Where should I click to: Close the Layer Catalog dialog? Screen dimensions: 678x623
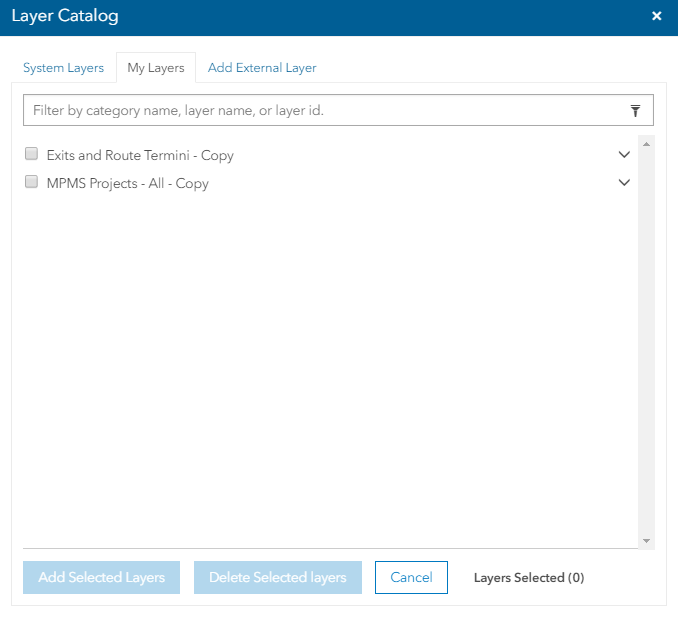pos(656,17)
